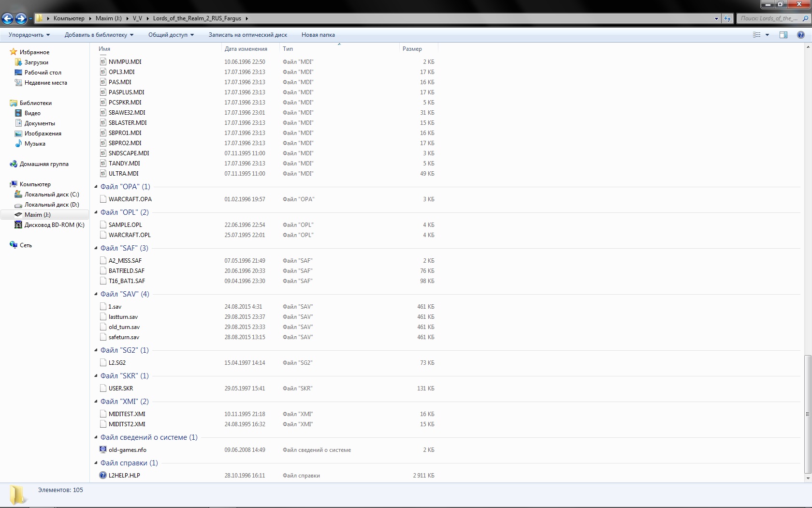The image size is (812, 508).
Task: Sort by the Имя column header
Action: point(159,49)
